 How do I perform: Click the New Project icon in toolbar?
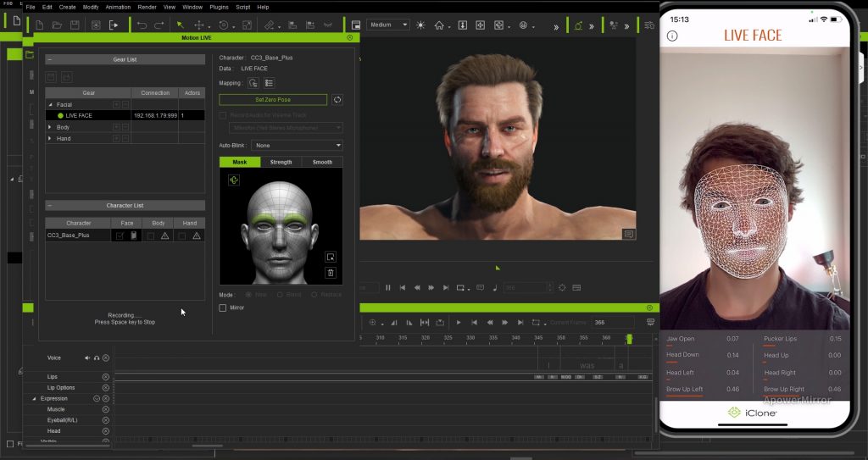(39, 25)
